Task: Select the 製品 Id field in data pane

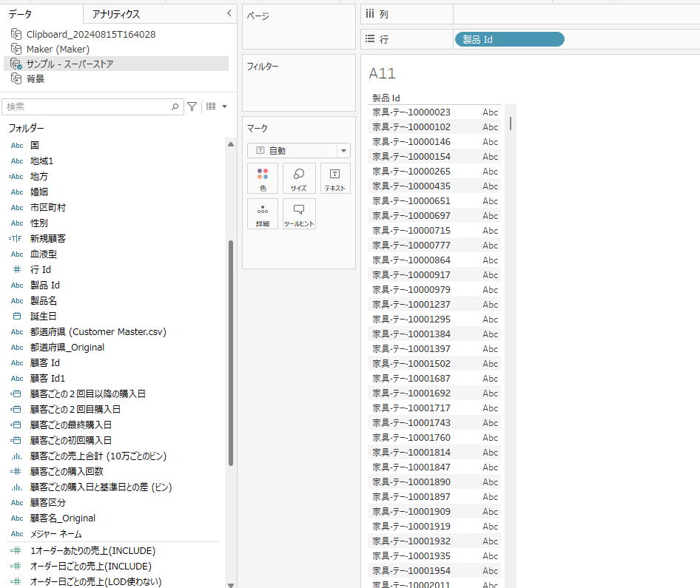Action: 44,285
